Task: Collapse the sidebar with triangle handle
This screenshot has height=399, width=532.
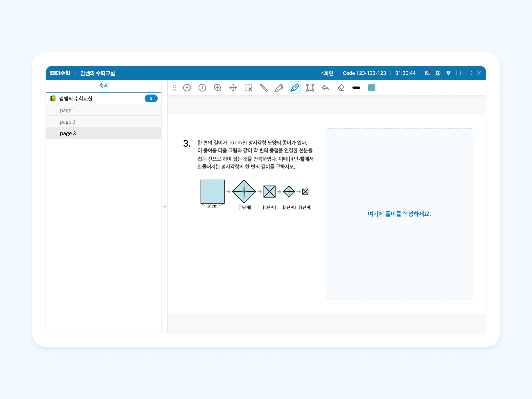Action: pyautogui.click(x=165, y=207)
